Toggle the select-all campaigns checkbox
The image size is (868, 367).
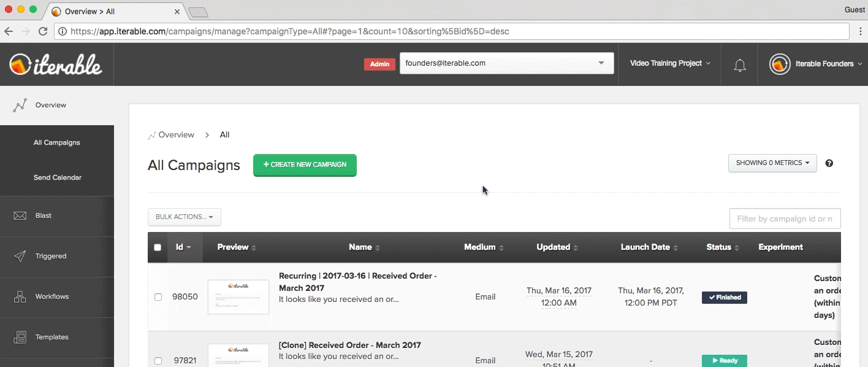tap(158, 247)
